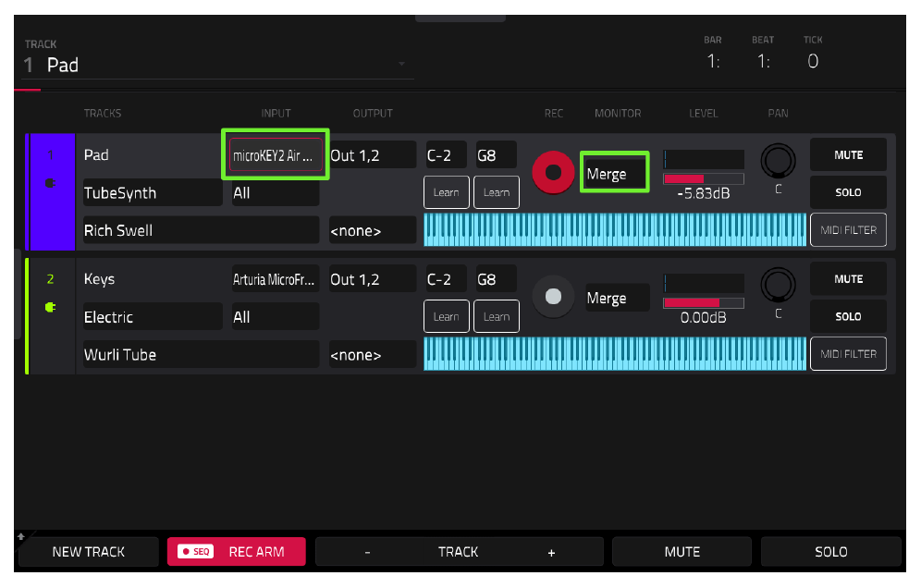Viewport: 921px width, 588px height.
Task: Open the microKEY2 Air input dropdown
Action: pos(276,155)
